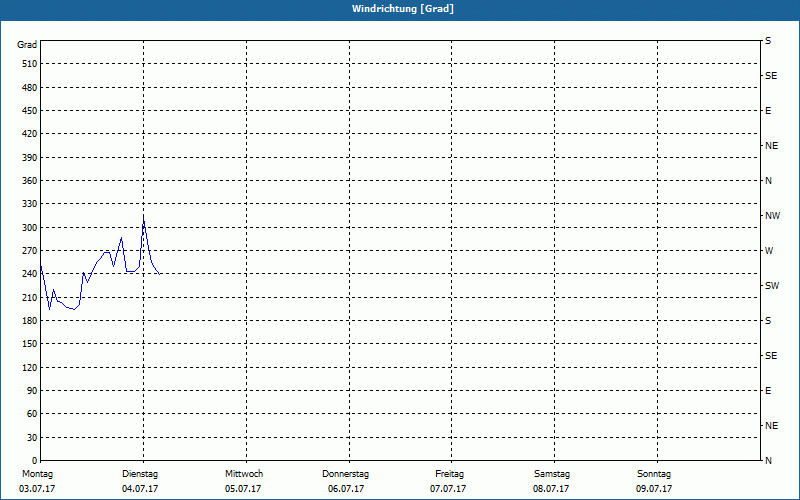
Task: Select the 'Sonntag' day label
Action: (x=654, y=474)
